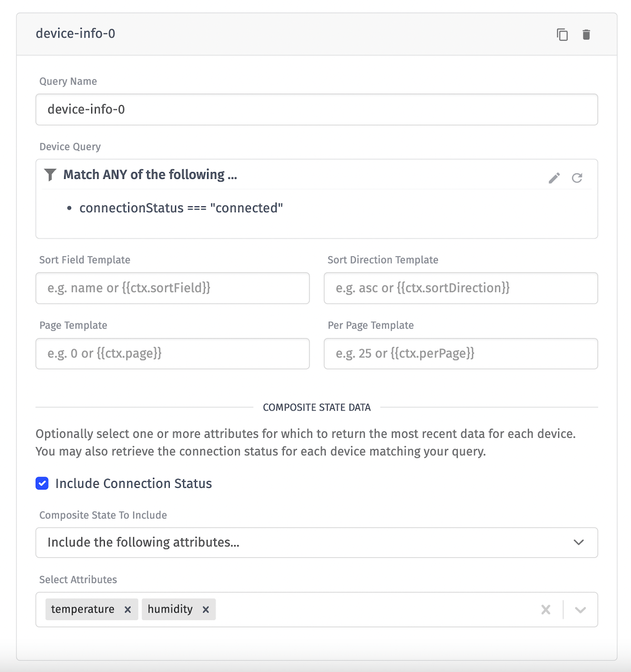Click the COMPOSITE STATE DATA section label

317,407
